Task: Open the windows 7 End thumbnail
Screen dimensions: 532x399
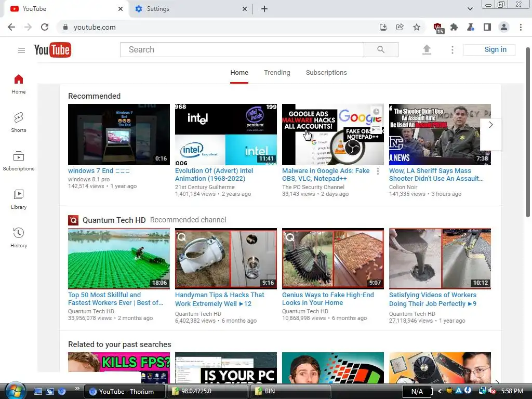Action: (119, 135)
